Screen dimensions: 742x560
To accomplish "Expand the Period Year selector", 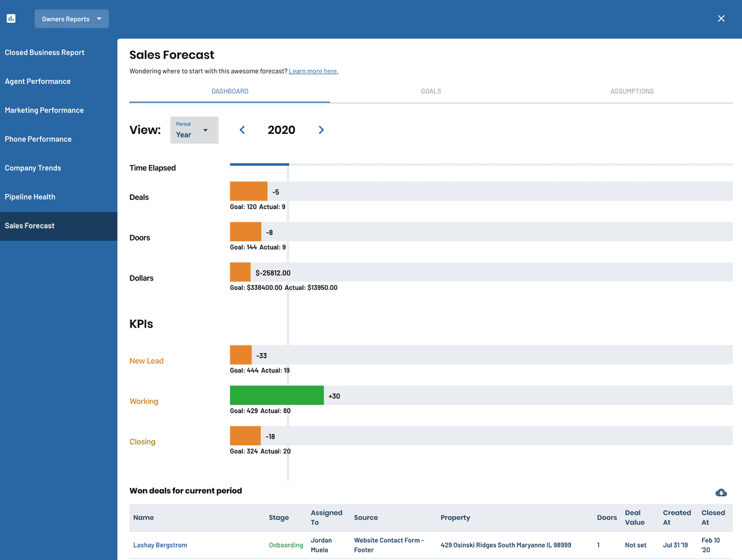I will [194, 130].
